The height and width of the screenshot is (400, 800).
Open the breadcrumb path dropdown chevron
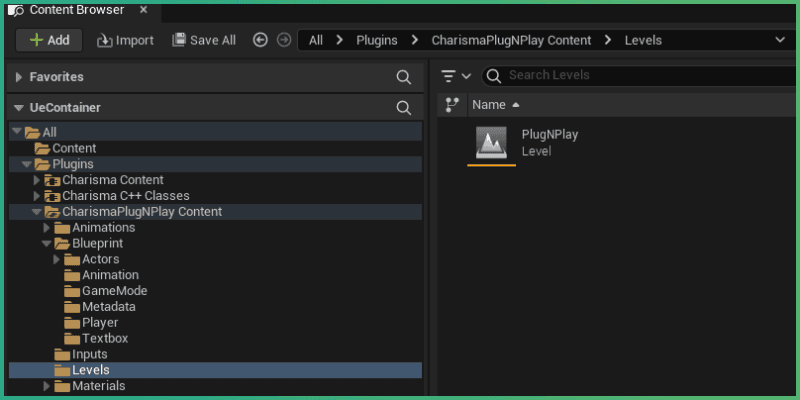click(x=780, y=40)
